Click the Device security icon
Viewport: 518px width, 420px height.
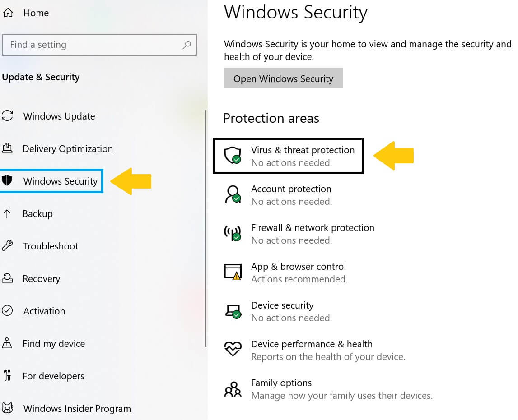[x=233, y=311]
